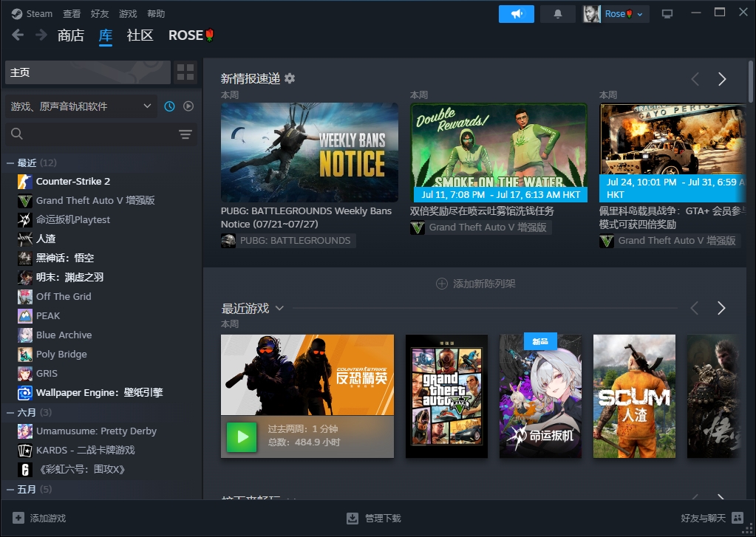The image size is (756, 537).
Task: Click Rose's profile avatar picture
Action: 592,14
